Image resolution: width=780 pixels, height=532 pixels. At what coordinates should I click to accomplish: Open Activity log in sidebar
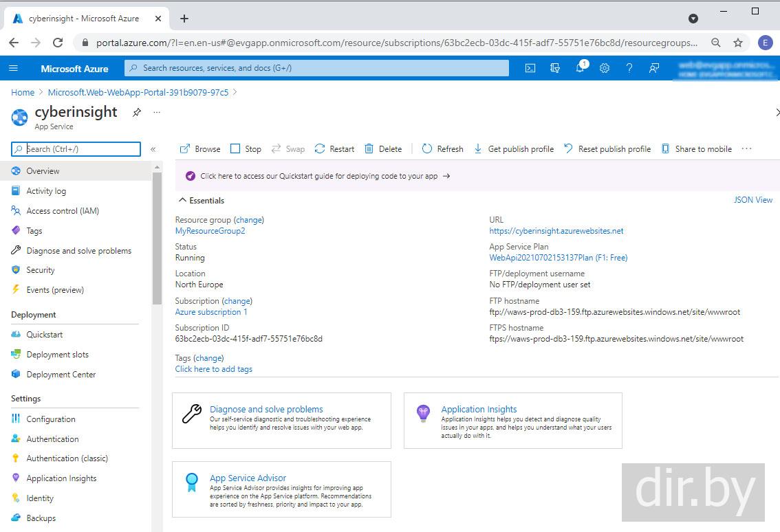tap(46, 191)
